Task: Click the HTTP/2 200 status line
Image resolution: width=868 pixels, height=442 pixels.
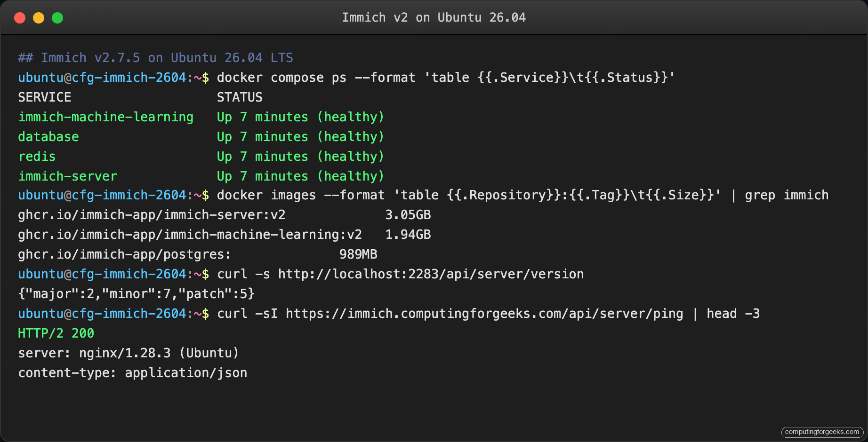Action: pyautogui.click(x=56, y=333)
